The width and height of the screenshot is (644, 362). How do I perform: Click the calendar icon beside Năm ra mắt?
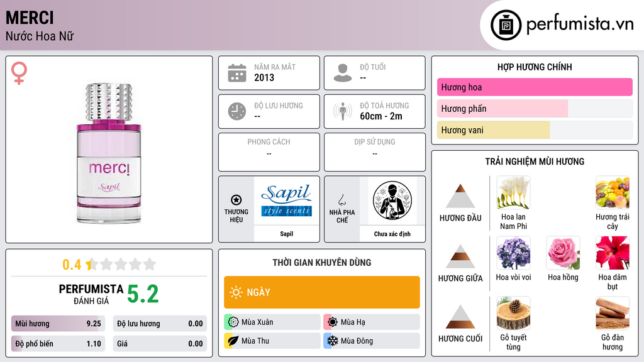click(x=237, y=73)
